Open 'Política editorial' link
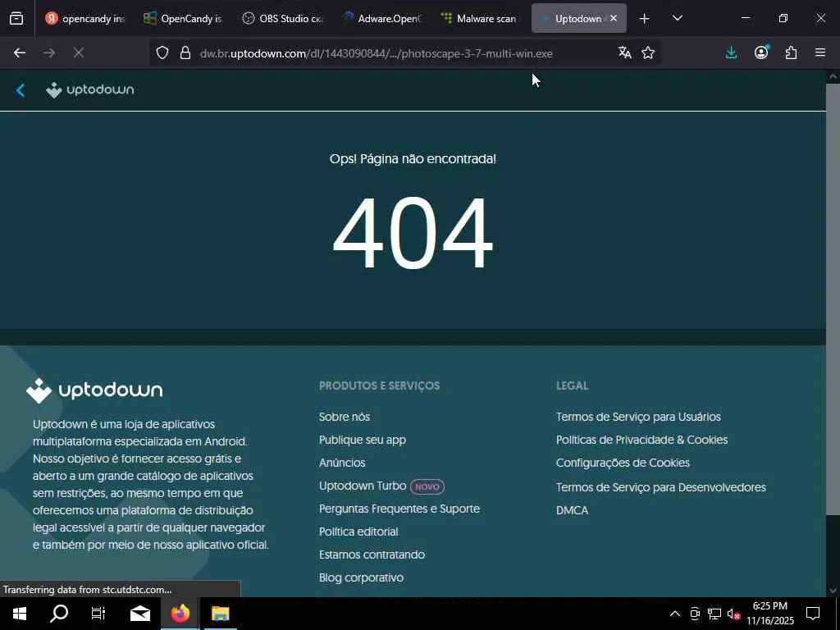This screenshot has height=630, width=840. [359, 532]
